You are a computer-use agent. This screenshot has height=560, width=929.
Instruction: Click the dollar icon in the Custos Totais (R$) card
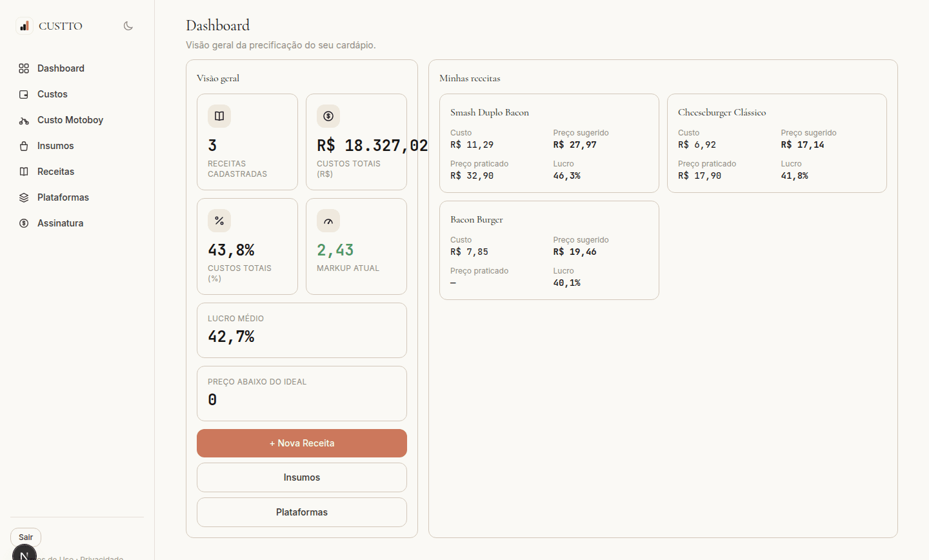[x=328, y=116]
